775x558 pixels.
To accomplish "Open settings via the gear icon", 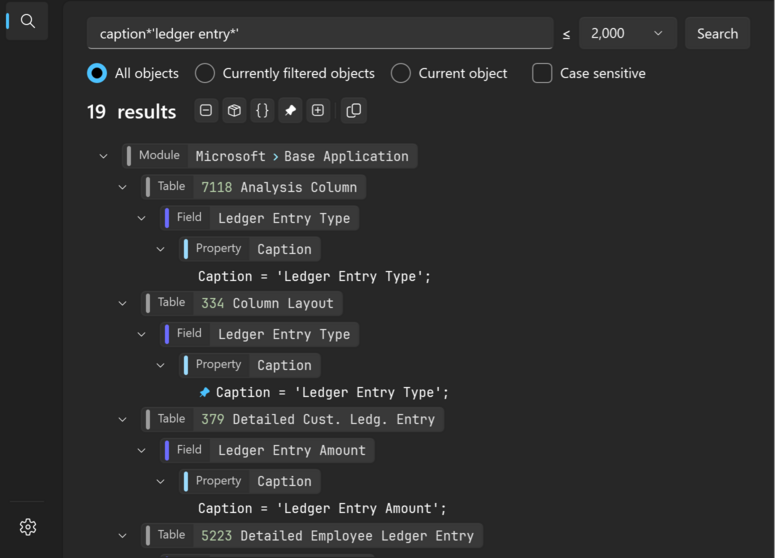I will [28, 527].
